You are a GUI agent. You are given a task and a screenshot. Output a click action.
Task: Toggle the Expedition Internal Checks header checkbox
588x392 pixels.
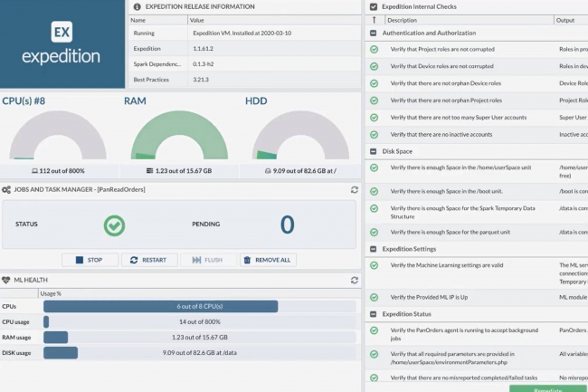tap(373, 6)
